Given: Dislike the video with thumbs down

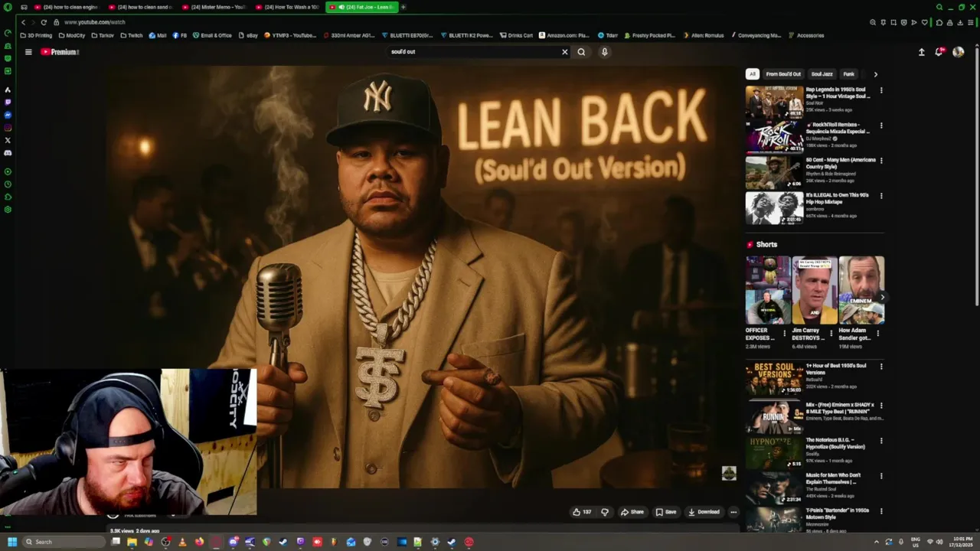Looking at the screenshot, I should pos(605,512).
